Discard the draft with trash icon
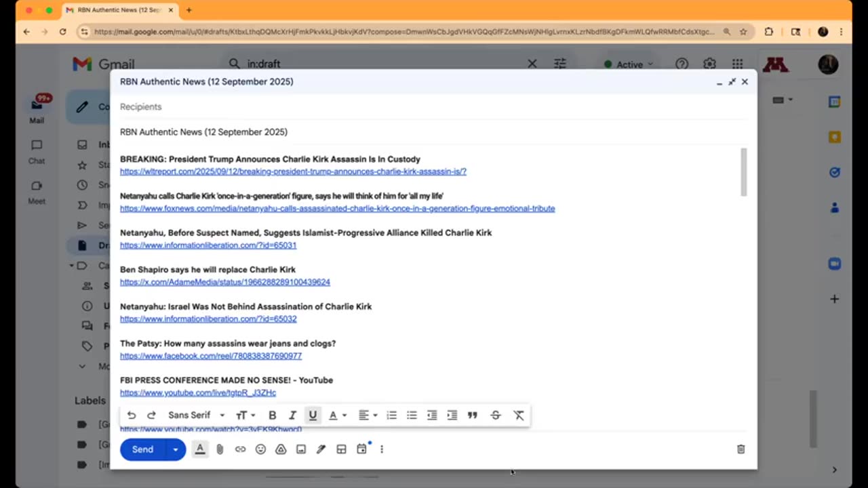The image size is (868, 488). [x=741, y=449]
